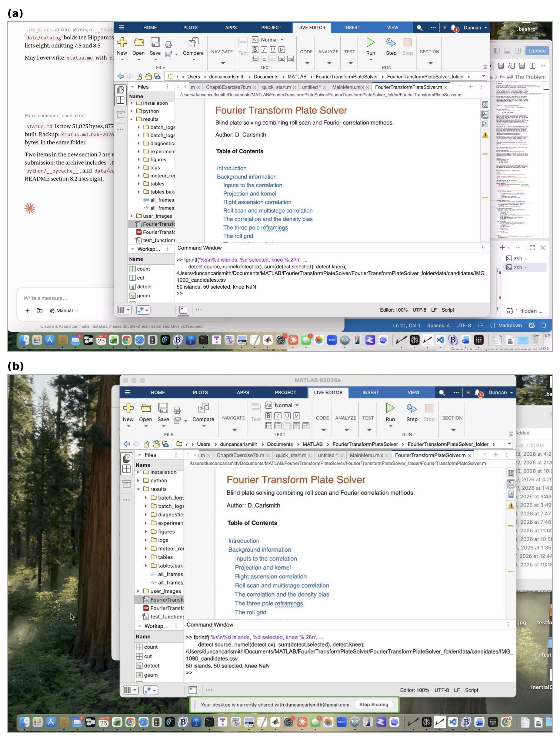In panel (a), click the Print icon

[168, 44]
